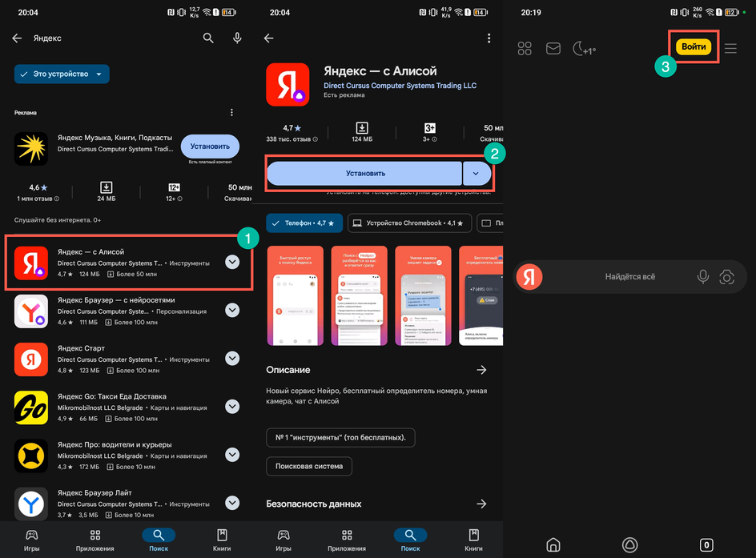Tap the home icon in Yandex app
The image size is (756, 558).
click(553, 544)
